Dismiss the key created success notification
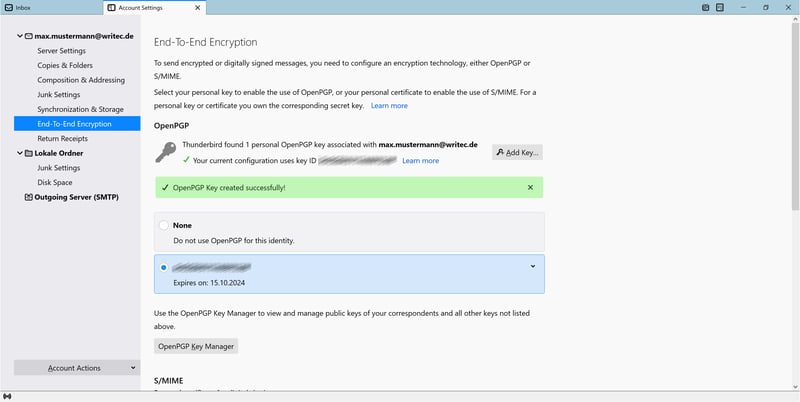This screenshot has height=402, width=800. point(530,187)
